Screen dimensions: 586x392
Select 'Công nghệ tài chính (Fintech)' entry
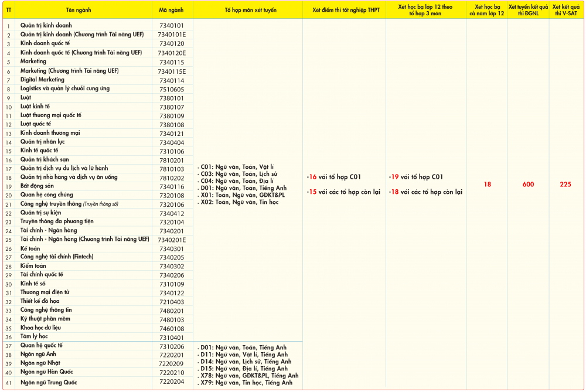(x=57, y=257)
